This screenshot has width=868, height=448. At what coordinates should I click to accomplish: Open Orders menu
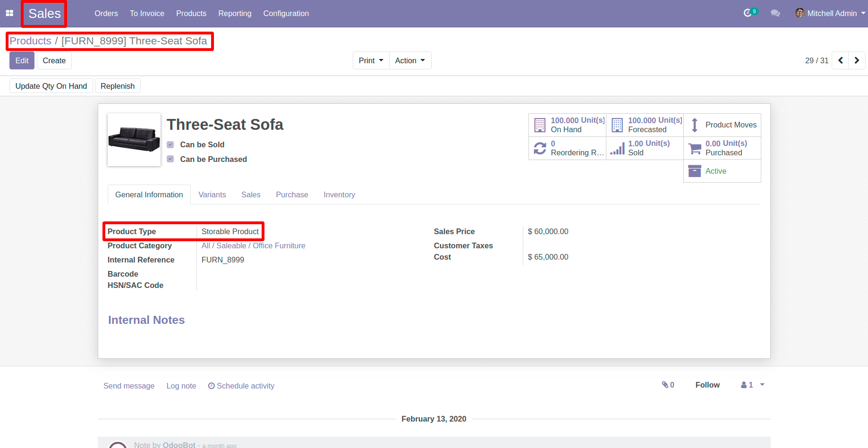pos(106,13)
